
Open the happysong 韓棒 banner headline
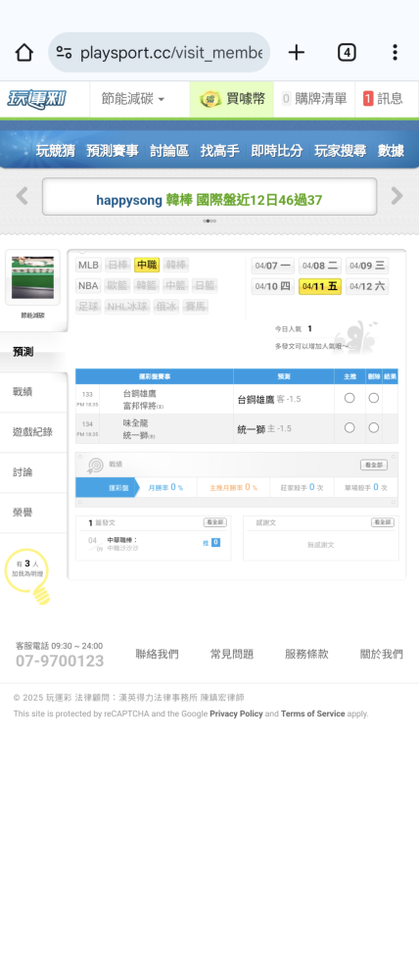point(209,200)
